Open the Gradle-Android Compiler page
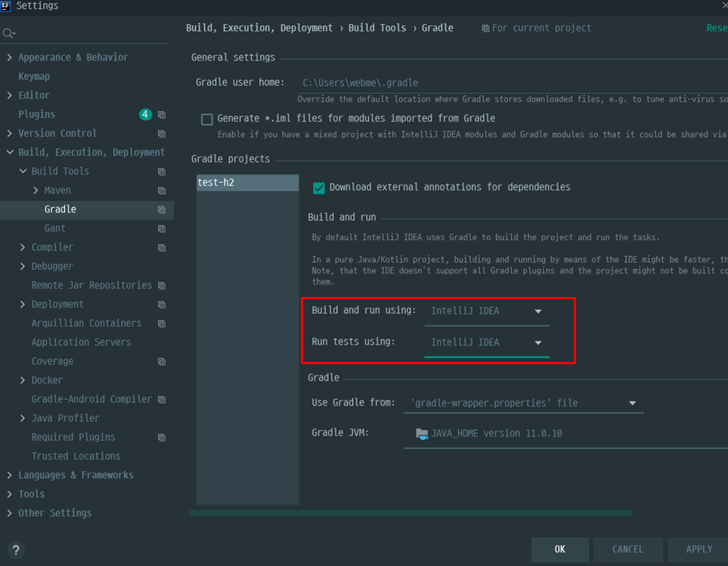Viewport: 728px width, 566px height. [91, 399]
